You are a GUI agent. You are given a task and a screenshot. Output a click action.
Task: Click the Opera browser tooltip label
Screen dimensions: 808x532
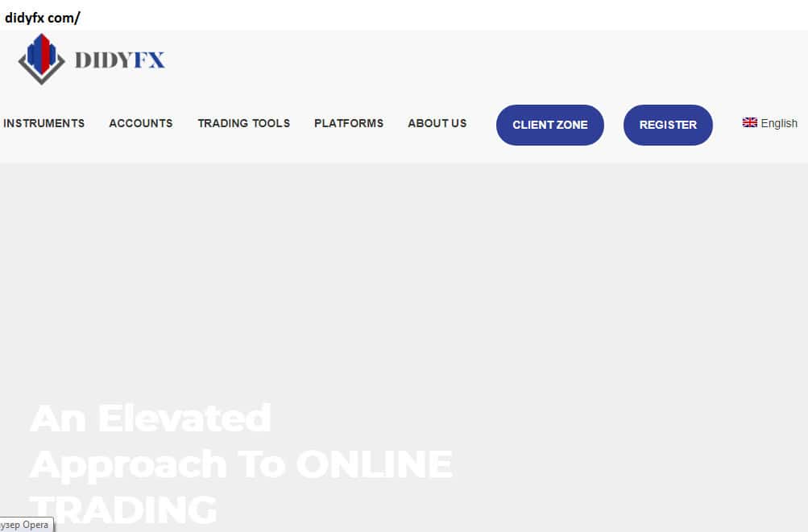tap(26, 525)
